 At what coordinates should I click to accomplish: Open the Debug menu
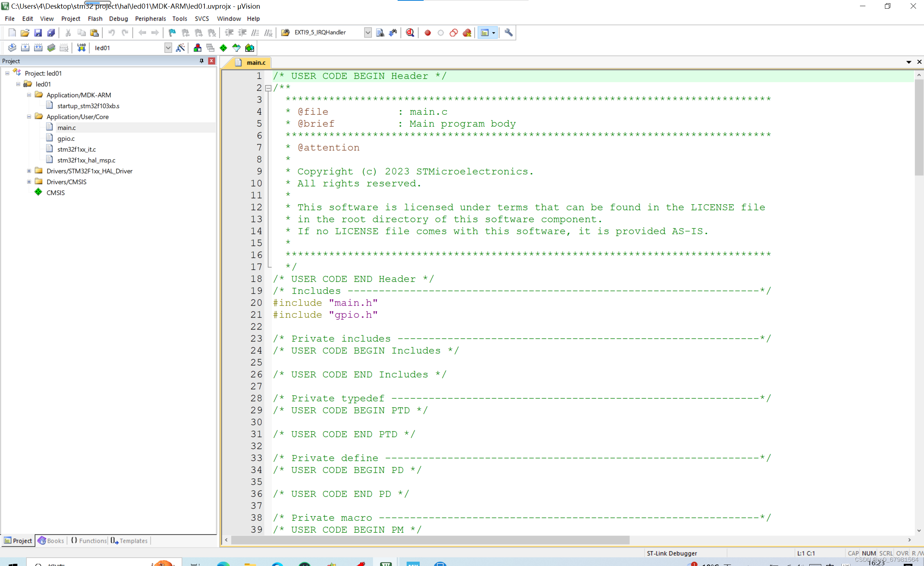click(x=119, y=18)
